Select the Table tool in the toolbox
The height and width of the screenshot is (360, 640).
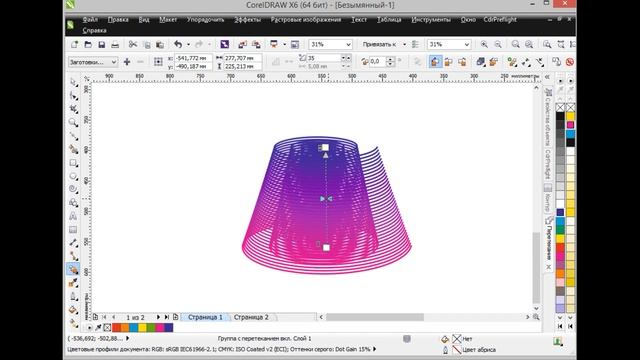[73, 229]
